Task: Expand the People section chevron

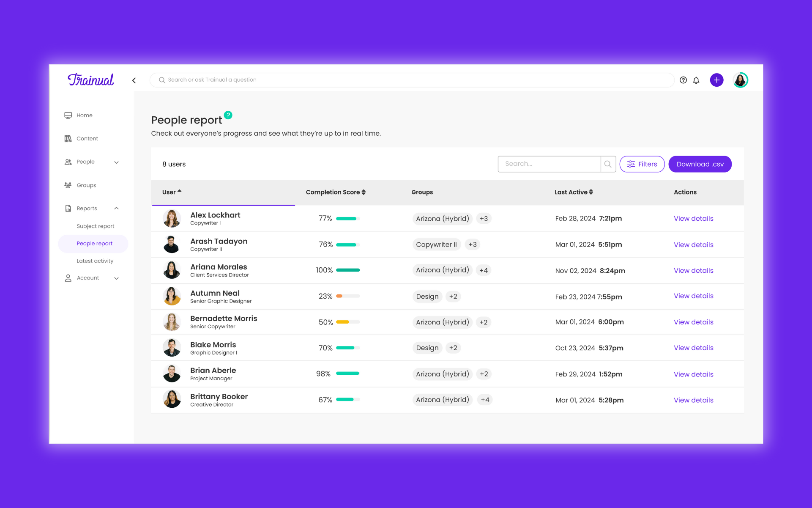Action: (117, 162)
